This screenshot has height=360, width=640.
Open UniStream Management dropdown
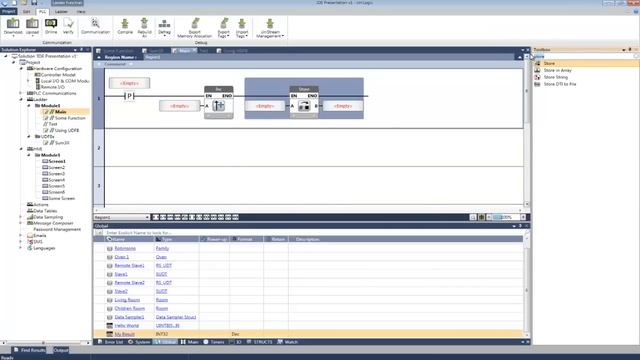click(270, 28)
